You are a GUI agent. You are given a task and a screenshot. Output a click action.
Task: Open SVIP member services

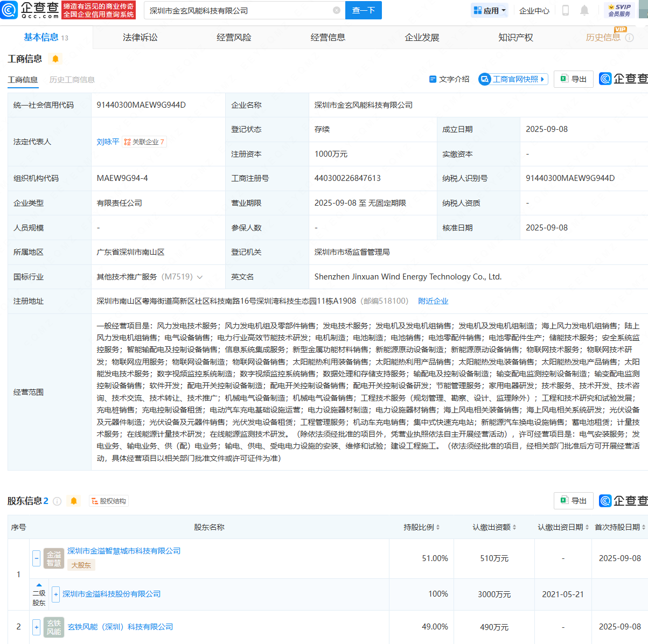[x=619, y=10]
